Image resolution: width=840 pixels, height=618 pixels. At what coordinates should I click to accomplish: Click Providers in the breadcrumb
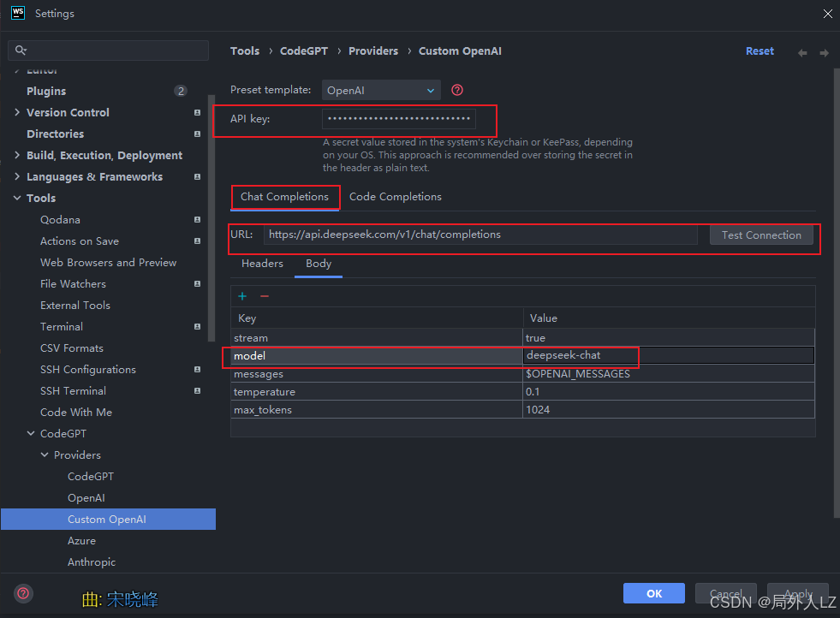pyautogui.click(x=373, y=51)
